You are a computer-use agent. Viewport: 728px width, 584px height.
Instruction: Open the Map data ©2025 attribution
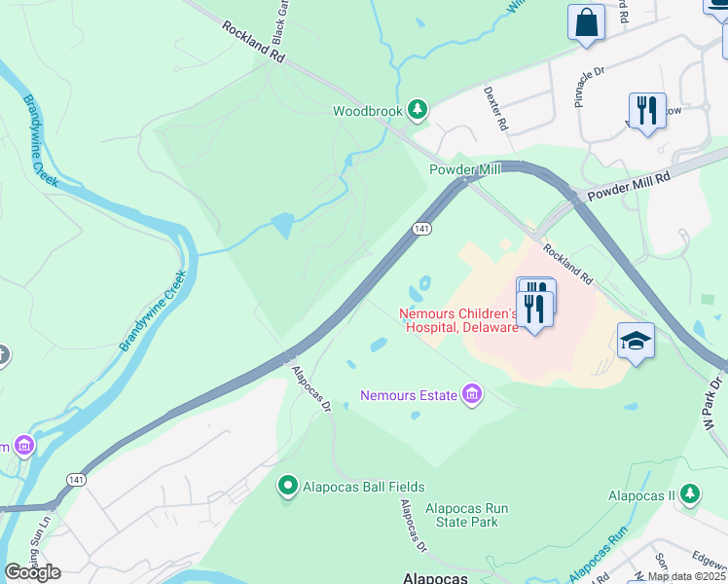click(x=687, y=576)
